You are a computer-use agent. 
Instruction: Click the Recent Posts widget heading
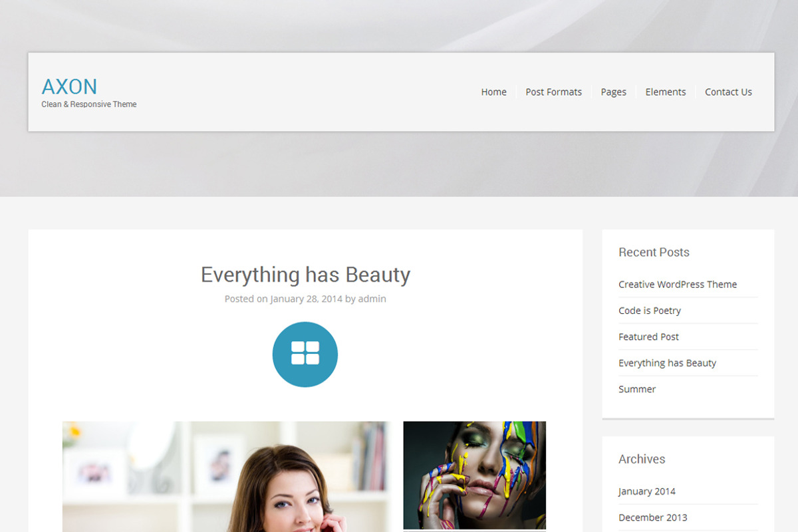[654, 252]
